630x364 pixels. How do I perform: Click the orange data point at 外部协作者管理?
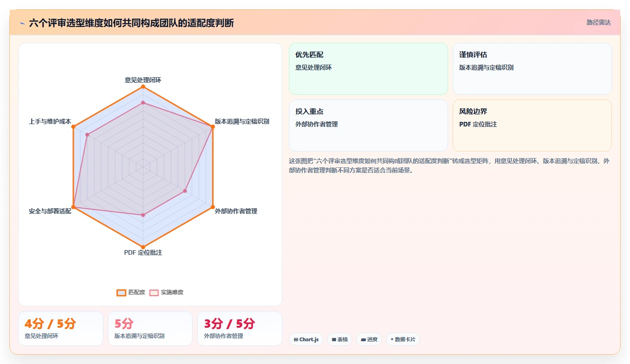click(x=213, y=207)
